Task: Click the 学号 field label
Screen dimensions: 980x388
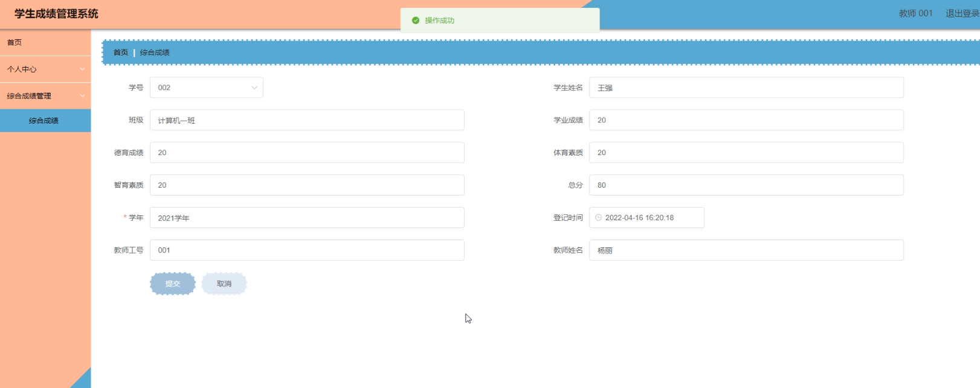Action: tap(136, 87)
